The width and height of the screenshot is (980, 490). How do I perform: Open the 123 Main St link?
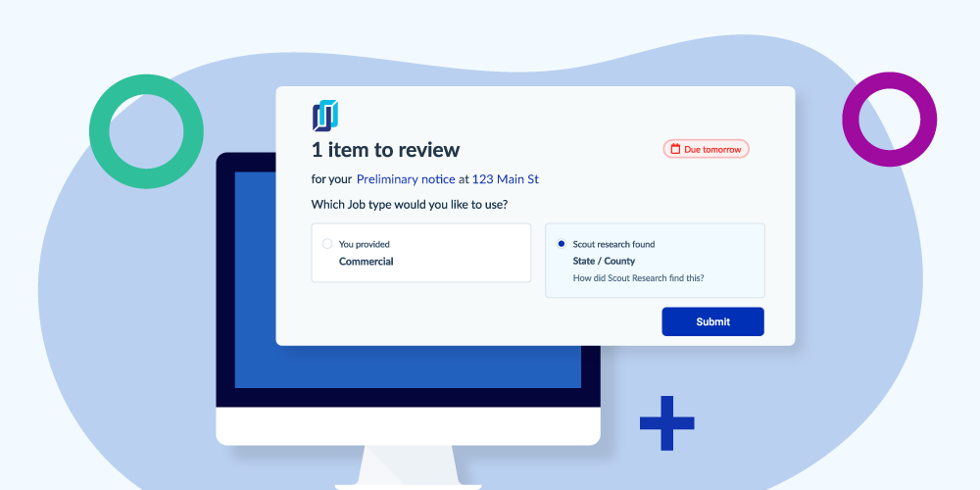click(x=505, y=179)
